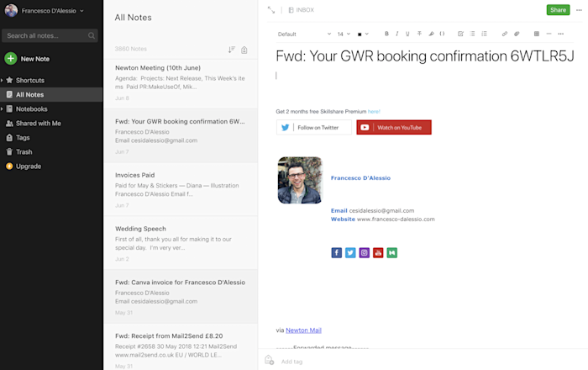Select the GWR booking confirmation note
The height and width of the screenshot is (370, 588).
[181, 136]
